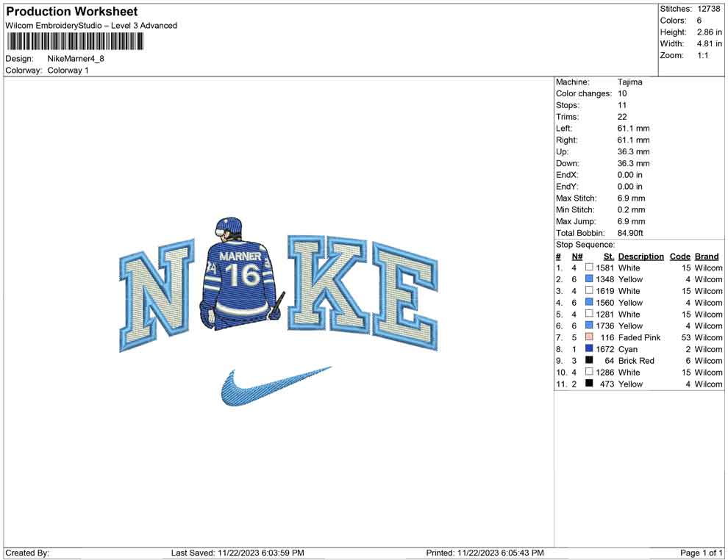Click Wilcom EmbroideryStudio Level 3 Advanced text
Image resolution: width=728 pixels, height=560 pixels.
pos(91,26)
